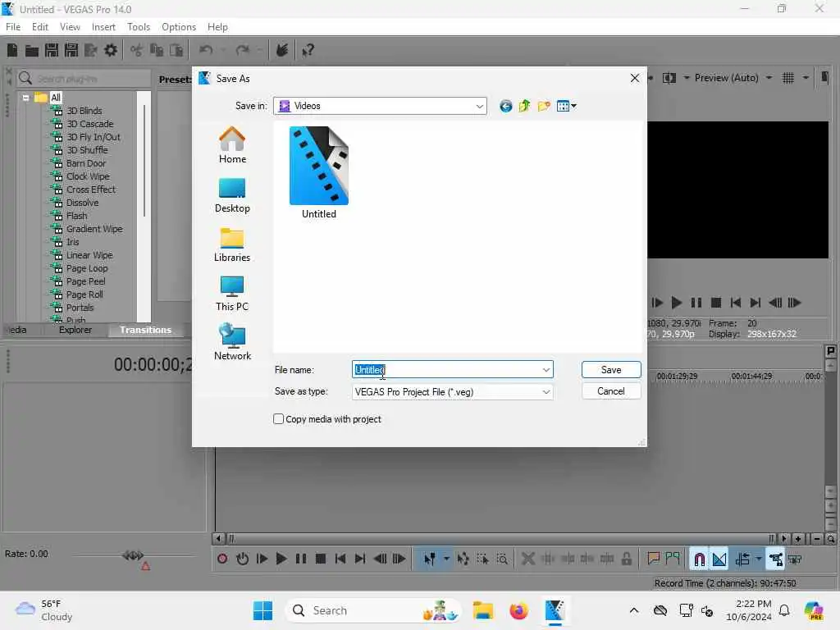Screen dimensions: 840x630
Task: Click the Lock event padlock icon
Action: (x=626, y=559)
